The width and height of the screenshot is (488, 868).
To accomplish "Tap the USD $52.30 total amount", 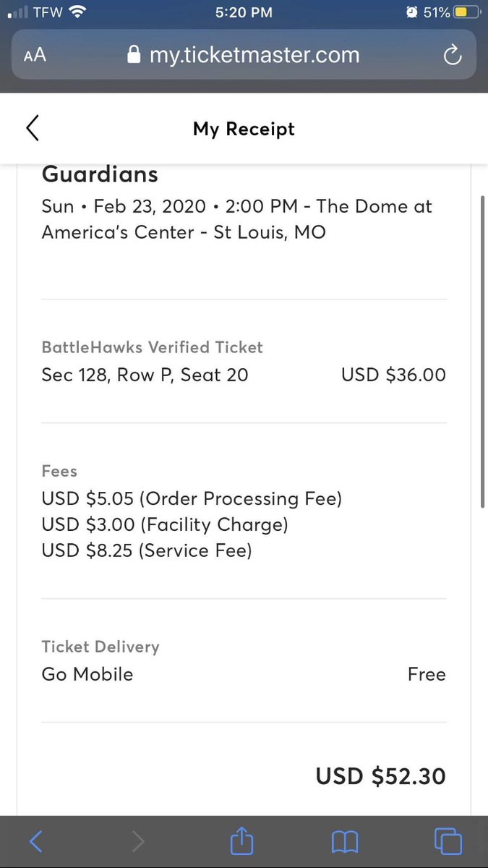I will [x=381, y=776].
